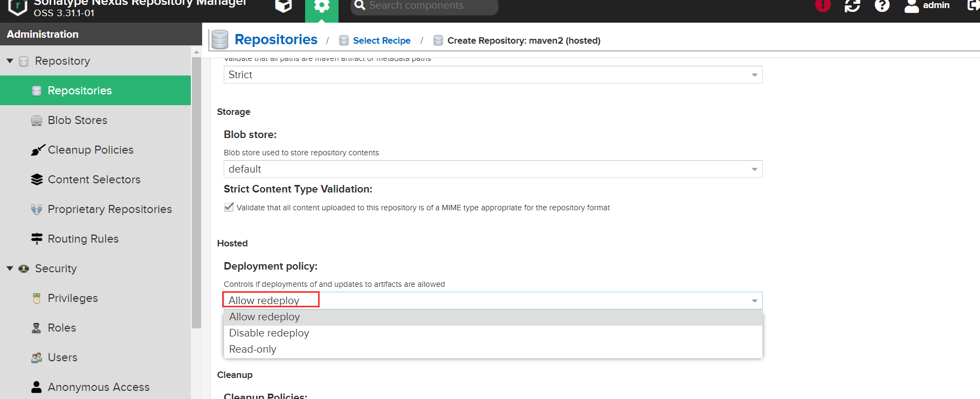Viewport: 980px width, 399px height.
Task: Open the Help question mark icon
Action: [882, 5]
